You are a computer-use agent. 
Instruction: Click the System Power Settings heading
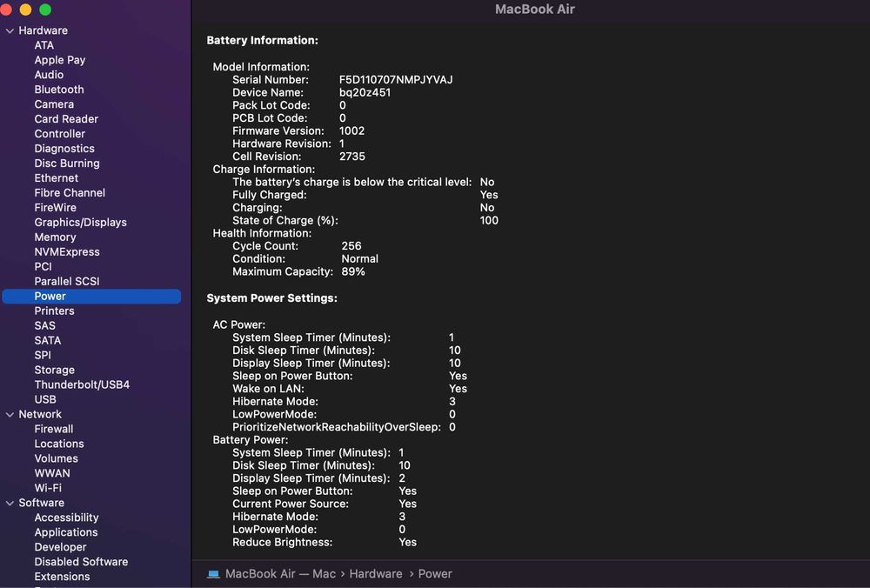271,297
